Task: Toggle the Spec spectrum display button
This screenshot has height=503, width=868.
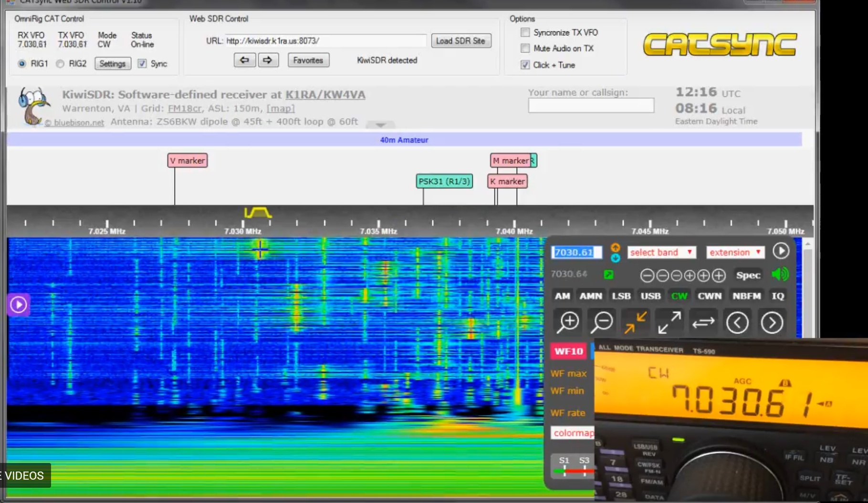Action: coord(748,275)
